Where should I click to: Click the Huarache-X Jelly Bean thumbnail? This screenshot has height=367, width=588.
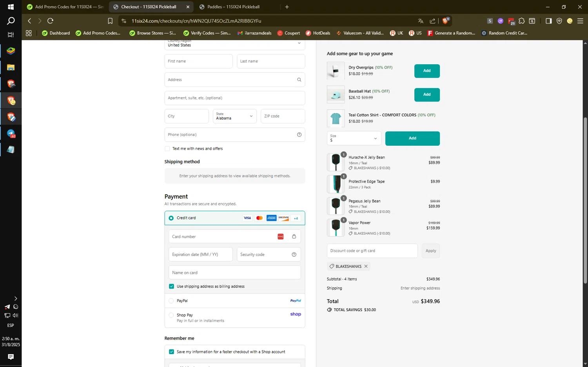[336, 162]
